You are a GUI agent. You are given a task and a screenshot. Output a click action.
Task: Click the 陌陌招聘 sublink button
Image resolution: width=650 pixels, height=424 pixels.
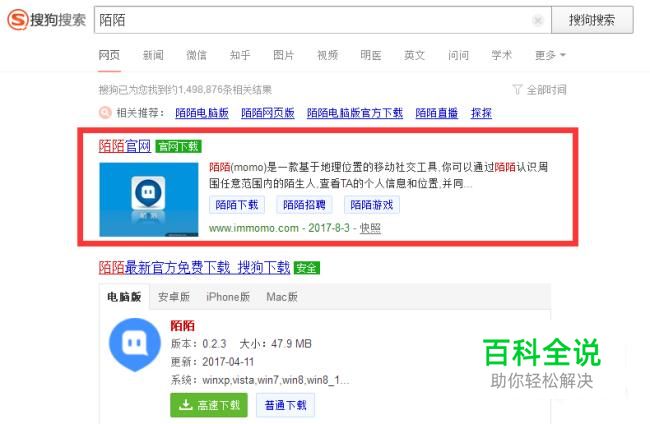pyautogui.click(x=304, y=205)
